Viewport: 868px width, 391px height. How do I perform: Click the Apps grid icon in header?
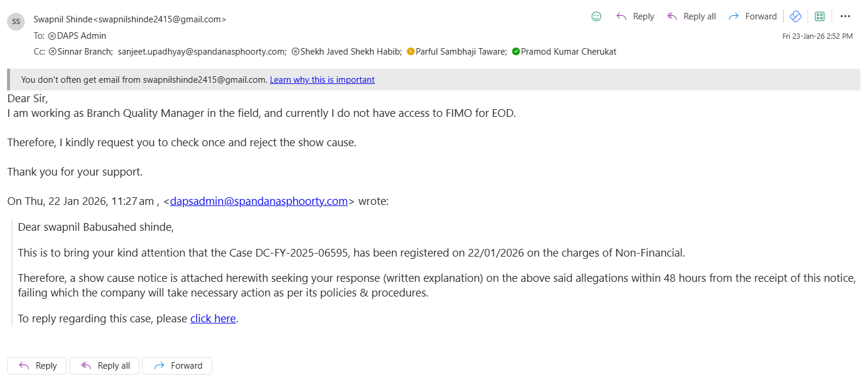820,16
